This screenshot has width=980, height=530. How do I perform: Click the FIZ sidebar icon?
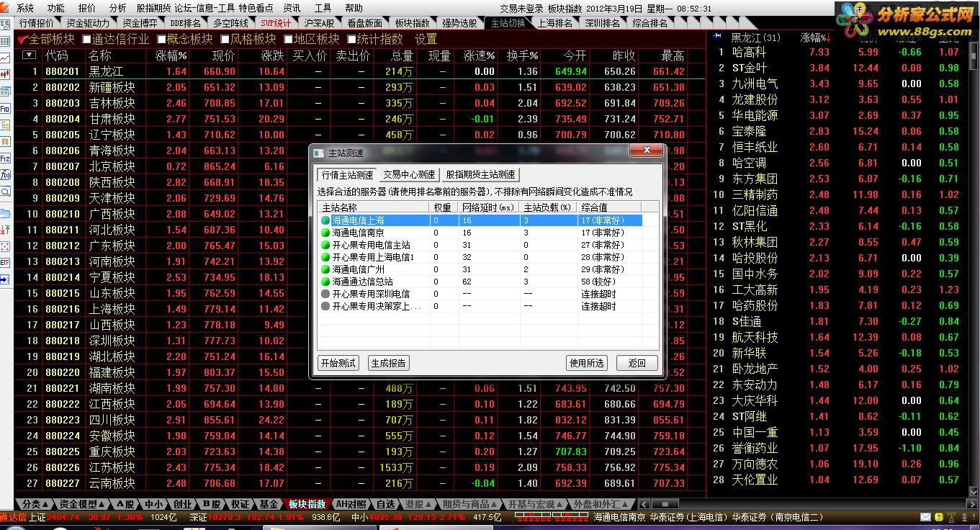5,158
